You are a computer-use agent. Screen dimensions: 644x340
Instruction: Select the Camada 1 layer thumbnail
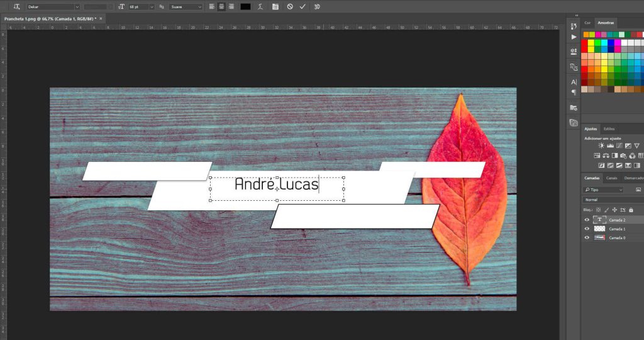(599, 229)
